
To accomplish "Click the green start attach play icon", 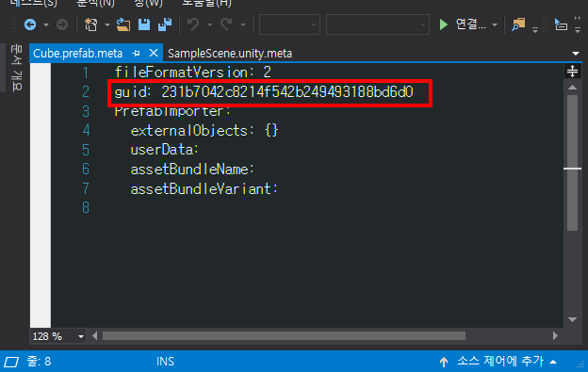I will pyautogui.click(x=444, y=24).
